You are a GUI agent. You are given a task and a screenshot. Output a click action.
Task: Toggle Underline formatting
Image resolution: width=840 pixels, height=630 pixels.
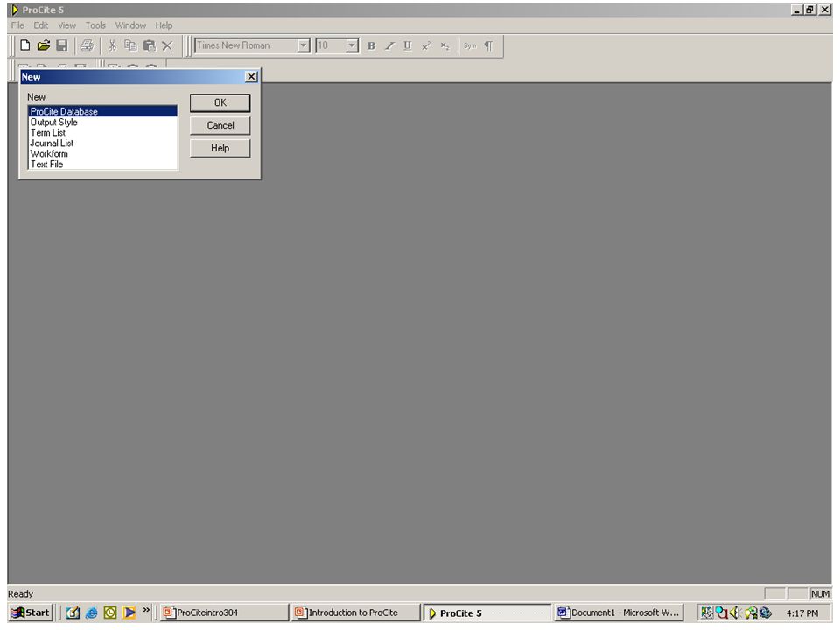click(x=408, y=45)
